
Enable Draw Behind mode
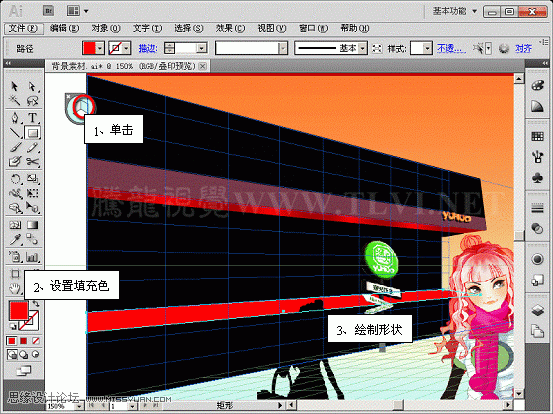click(x=24, y=354)
